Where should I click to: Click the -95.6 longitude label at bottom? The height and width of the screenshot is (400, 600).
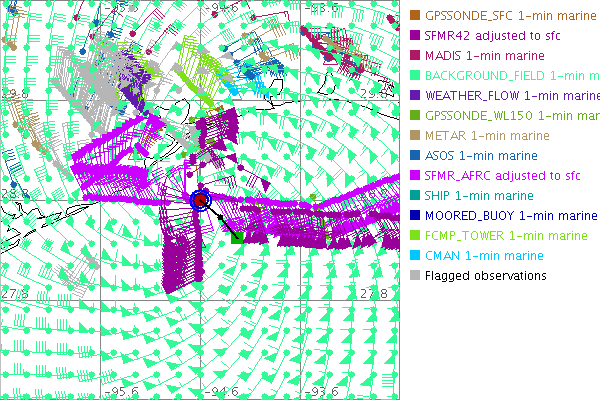pyautogui.click(x=120, y=392)
